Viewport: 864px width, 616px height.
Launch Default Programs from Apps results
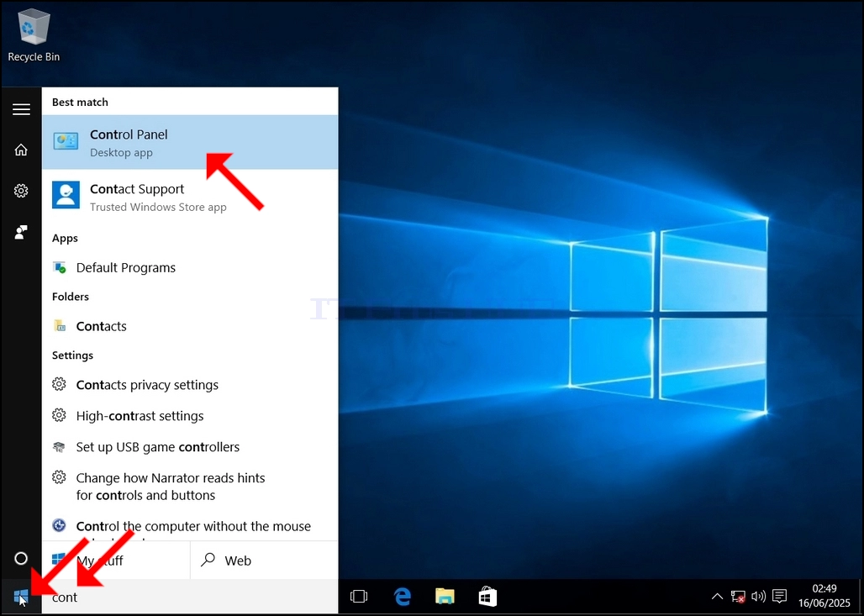[190, 268]
